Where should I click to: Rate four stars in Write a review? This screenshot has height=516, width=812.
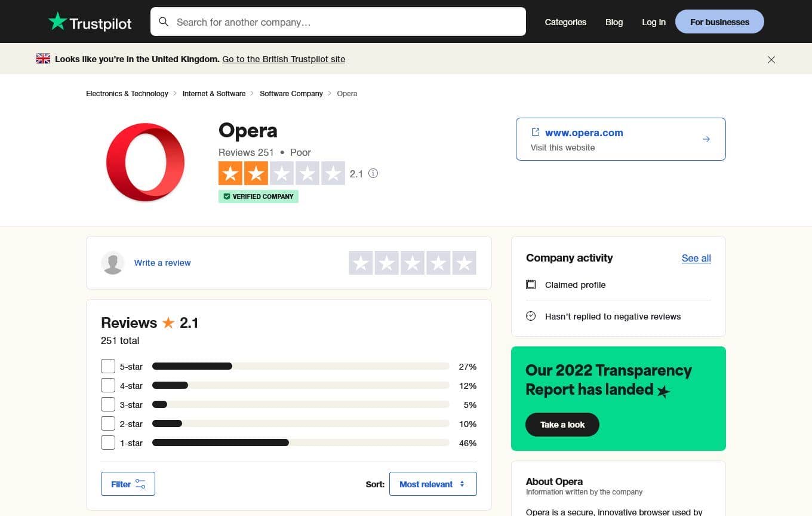click(x=438, y=263)
